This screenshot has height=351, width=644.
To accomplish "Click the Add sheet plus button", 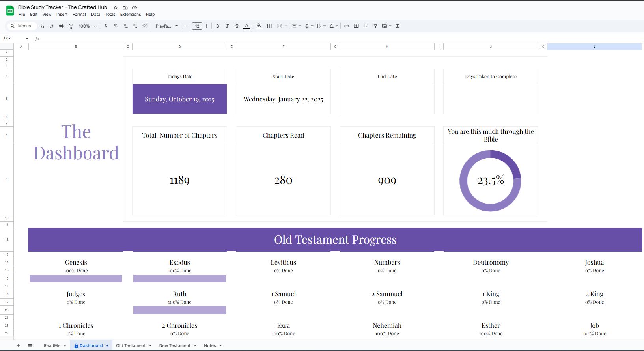I will tap(18, 345).
